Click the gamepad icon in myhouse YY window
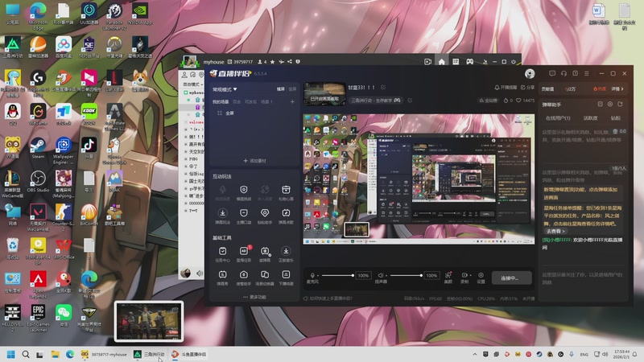Screen dimensions: 644x362 pos(469,62)
